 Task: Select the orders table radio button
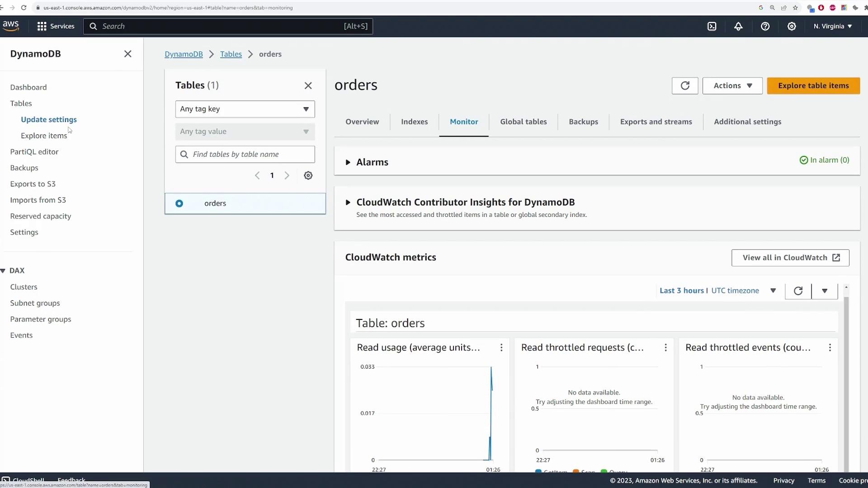tap(179, 203)
